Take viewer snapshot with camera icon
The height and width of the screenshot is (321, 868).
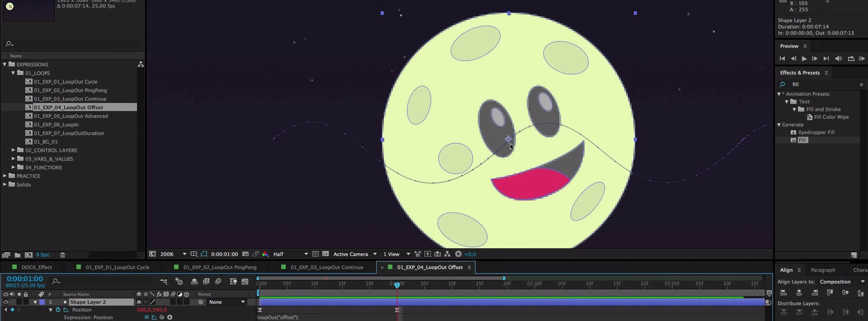(x=245, y=254)
